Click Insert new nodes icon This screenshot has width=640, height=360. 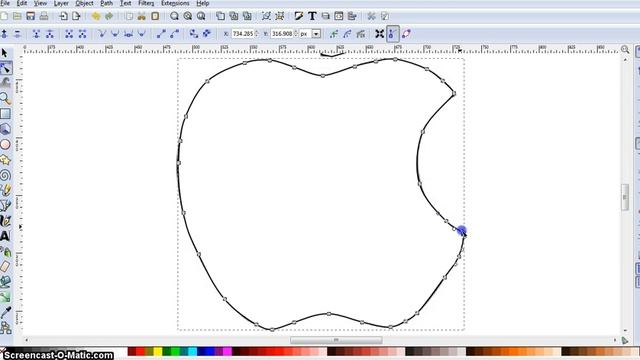4,34
